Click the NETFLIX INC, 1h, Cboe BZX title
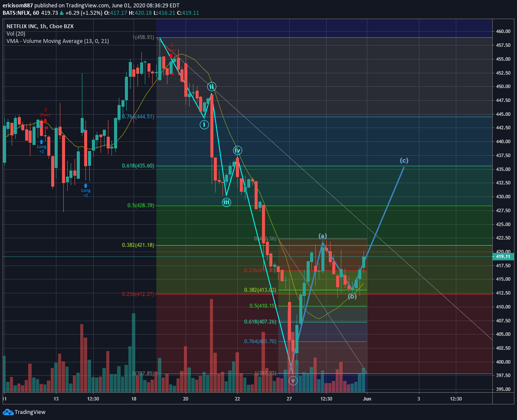This screenshot has height=420, width=517. point(40,26)
